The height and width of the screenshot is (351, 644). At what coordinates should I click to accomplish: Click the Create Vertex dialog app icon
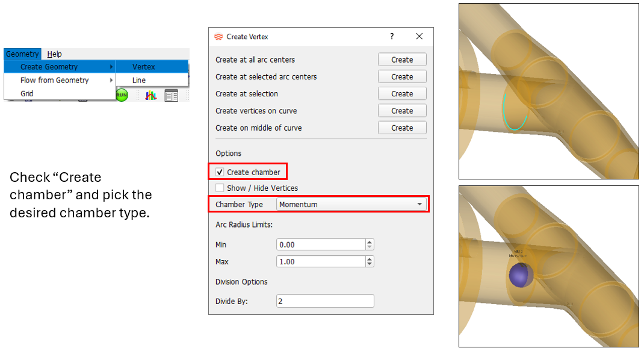[x=218, y=37]
